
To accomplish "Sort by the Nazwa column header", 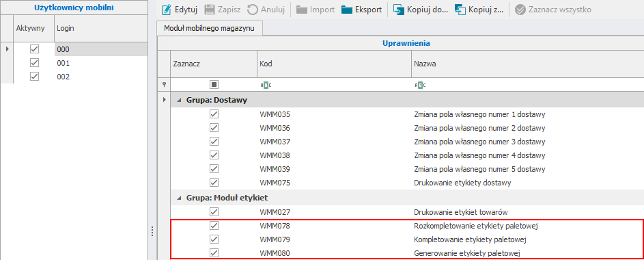I will pos(528,64).
